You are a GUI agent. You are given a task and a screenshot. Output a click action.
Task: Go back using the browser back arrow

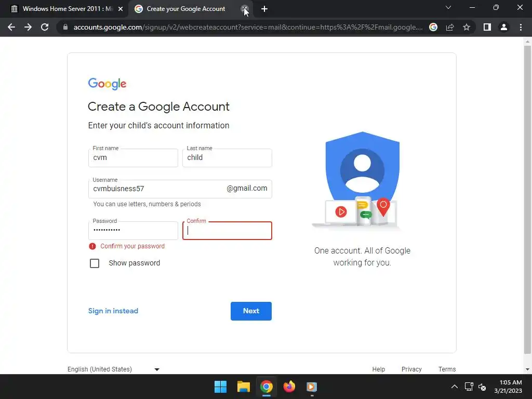pos(11,27)
